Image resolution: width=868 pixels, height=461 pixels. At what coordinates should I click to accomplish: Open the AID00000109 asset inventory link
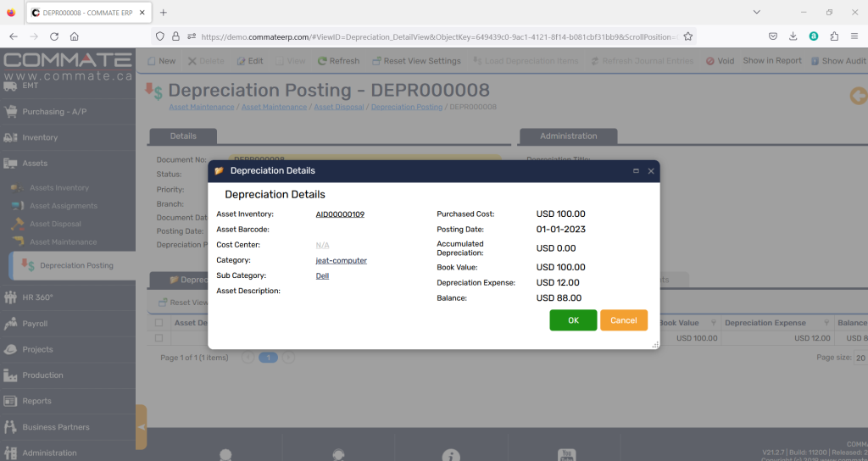tap(340, 214)
